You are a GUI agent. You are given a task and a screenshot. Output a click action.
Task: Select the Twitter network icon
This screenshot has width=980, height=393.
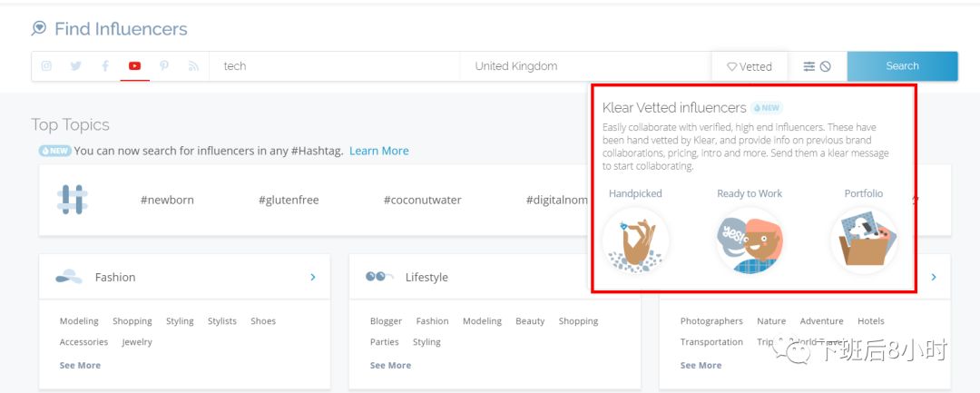point(75,66)
